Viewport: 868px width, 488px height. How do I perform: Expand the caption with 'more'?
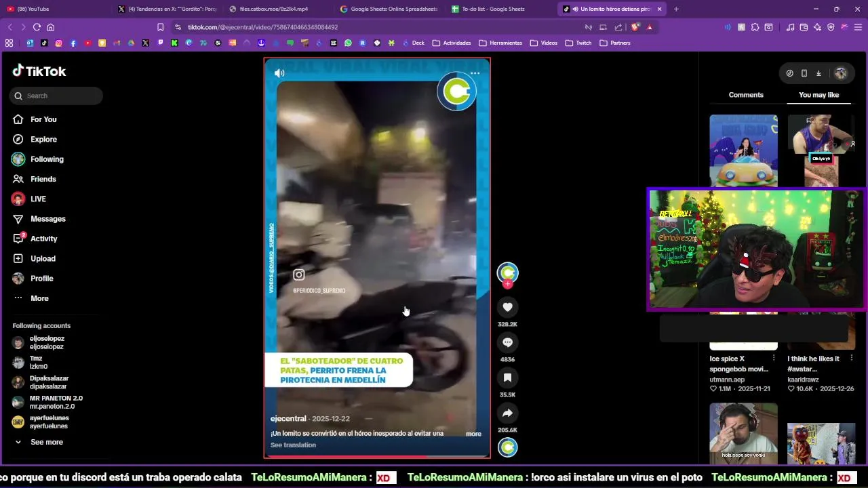click(x=473, y=434)
